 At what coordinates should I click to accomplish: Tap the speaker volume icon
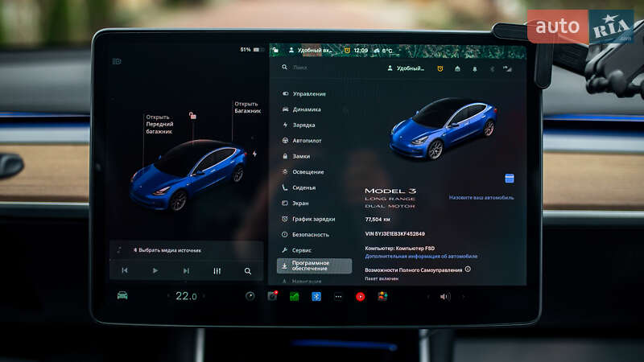pos(445,296)
